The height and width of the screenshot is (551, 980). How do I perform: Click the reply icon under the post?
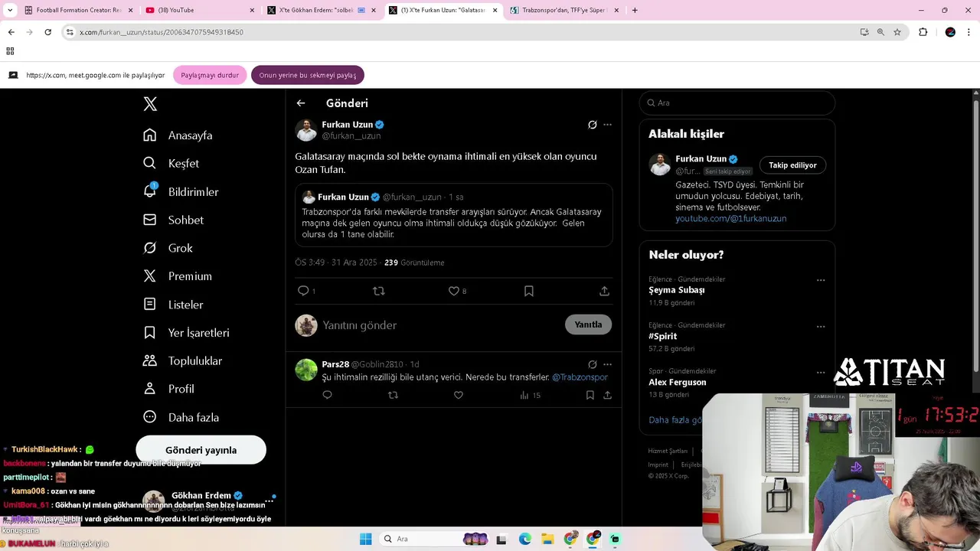(x=303, y=291)
